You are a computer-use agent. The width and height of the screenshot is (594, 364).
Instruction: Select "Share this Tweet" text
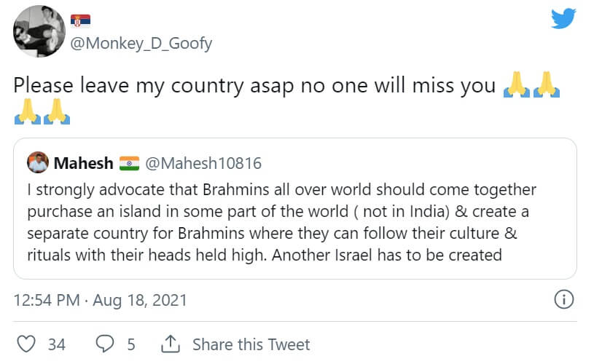pyautogui.click(x=251, y=344)
